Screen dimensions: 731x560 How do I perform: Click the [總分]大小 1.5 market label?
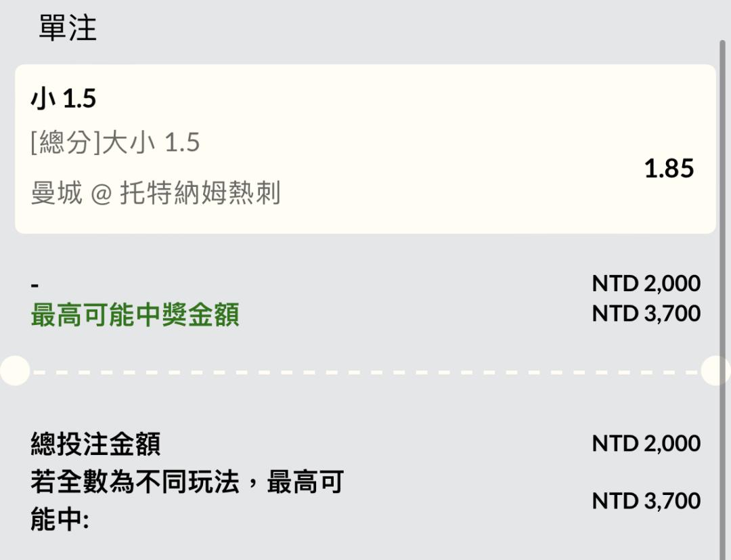115,142
